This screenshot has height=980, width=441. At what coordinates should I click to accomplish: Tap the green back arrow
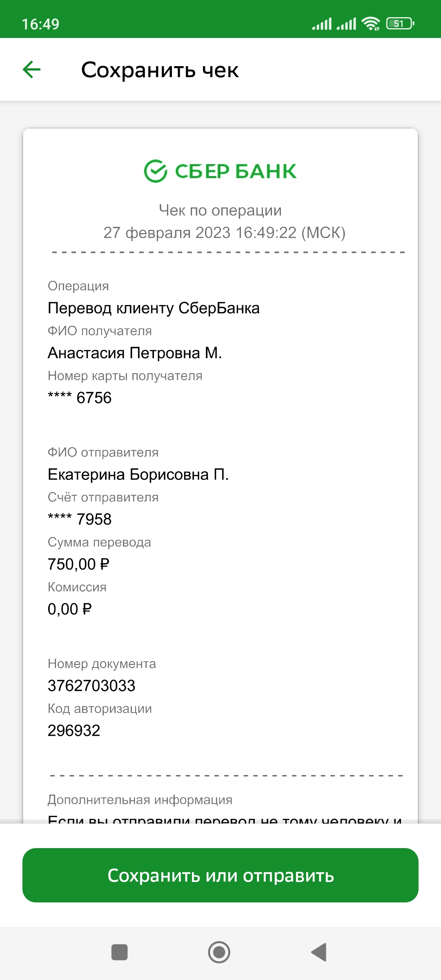(x=31, y=69)
